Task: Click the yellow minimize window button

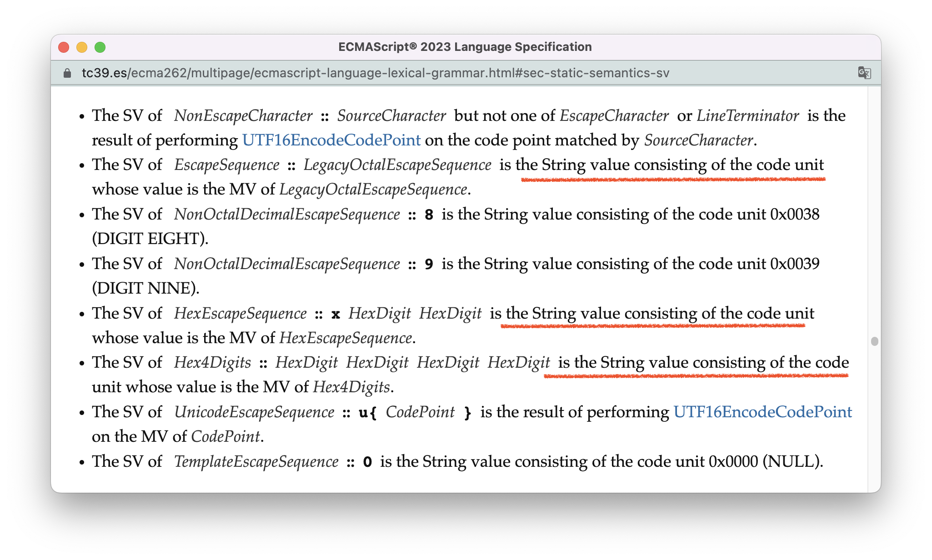Action: pos(82,47)
